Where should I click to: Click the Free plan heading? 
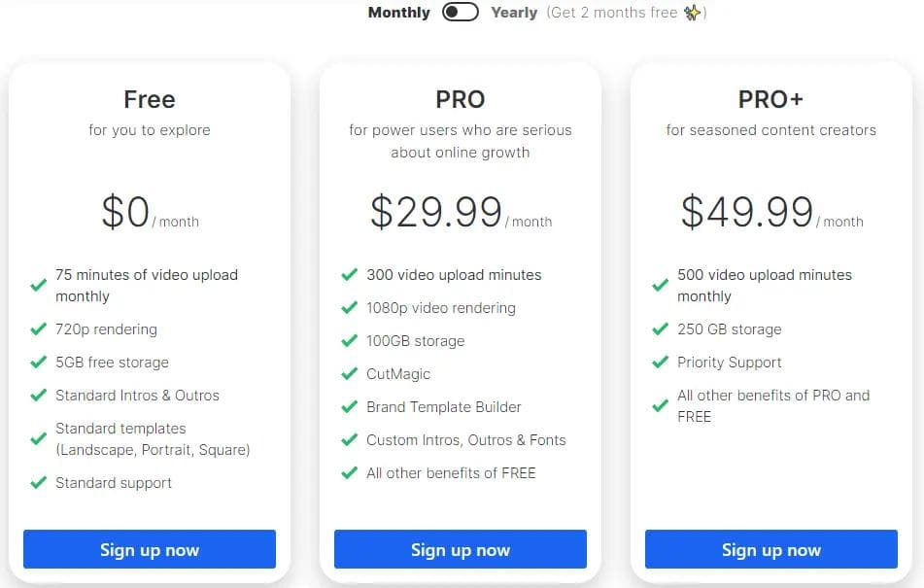150,99
